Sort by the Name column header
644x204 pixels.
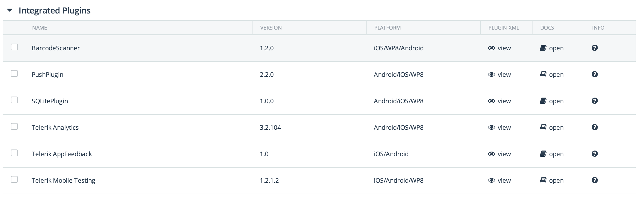click(x=39, y=28)
